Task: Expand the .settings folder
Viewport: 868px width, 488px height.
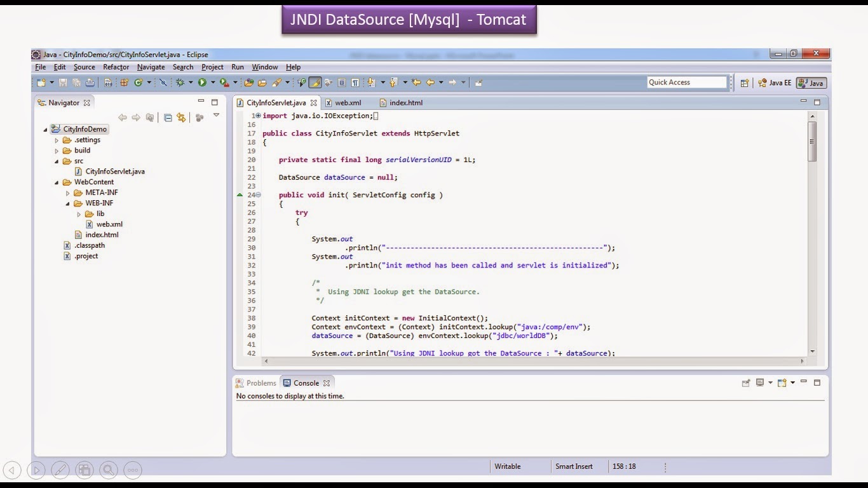Action: pyautogui.click(x=57, y=140)
